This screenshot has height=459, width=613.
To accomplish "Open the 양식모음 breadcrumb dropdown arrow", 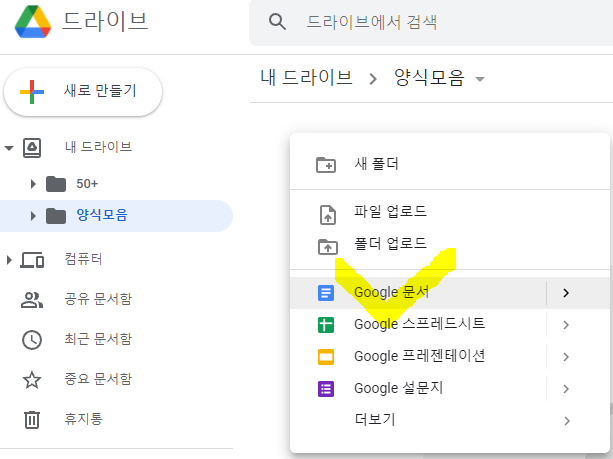I will point(480,79).
